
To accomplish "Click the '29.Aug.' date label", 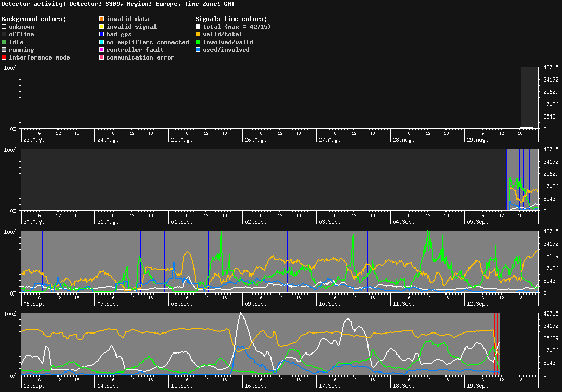I will click(477, 140).
